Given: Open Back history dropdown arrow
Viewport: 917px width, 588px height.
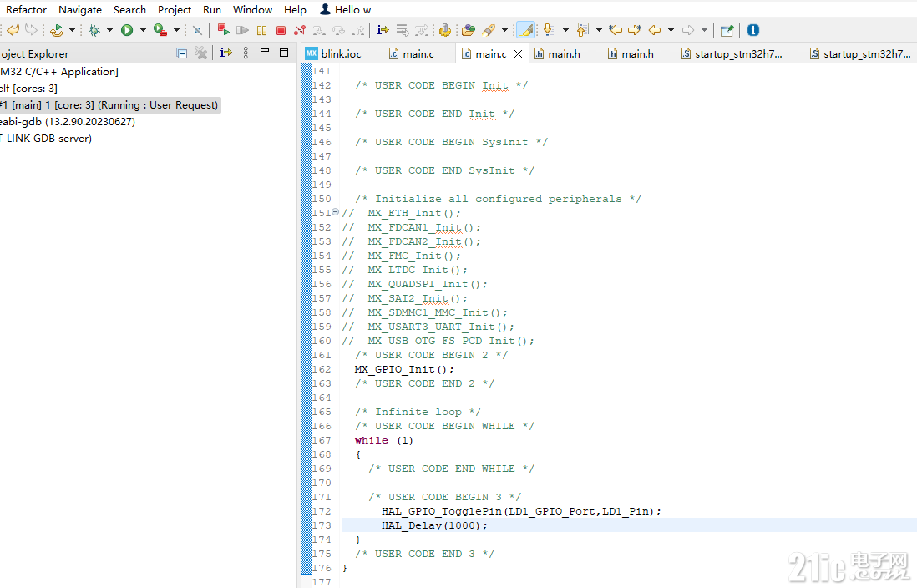Looking at the screenshot, I should 671,30.
